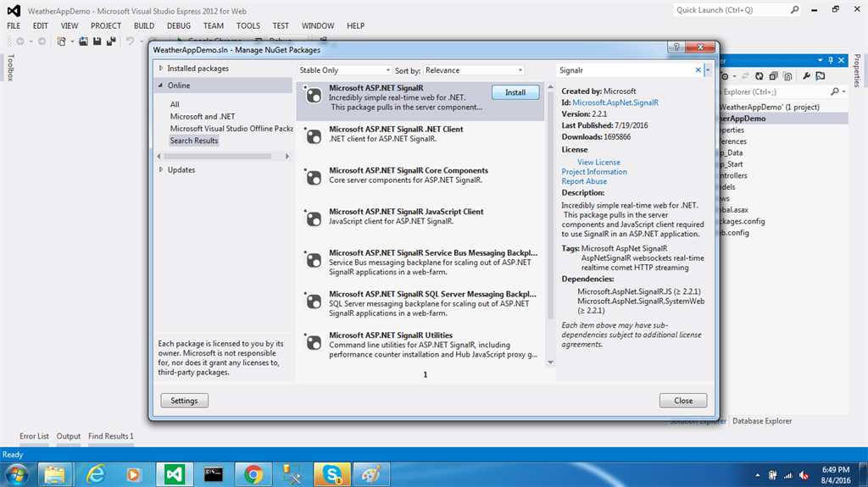Expand the Installed packages section
This screenshot has width=868, height=487.
click(161, 68)
